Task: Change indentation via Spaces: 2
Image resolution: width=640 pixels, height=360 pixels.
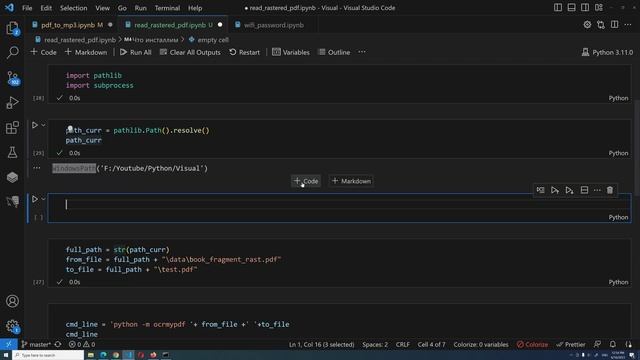Action: [x=375, y=344]
